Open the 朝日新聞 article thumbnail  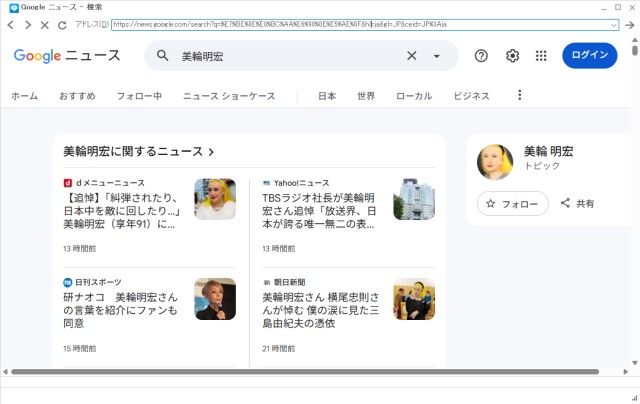tap(414, 299)
